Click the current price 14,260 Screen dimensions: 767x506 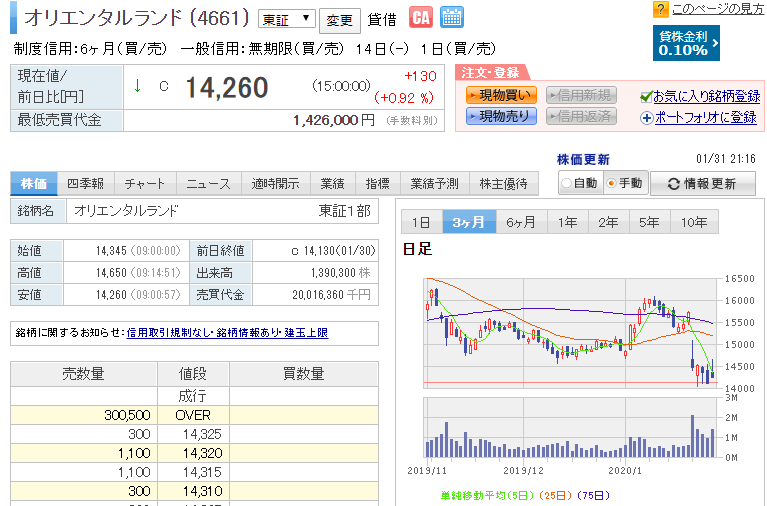point(227,88)
